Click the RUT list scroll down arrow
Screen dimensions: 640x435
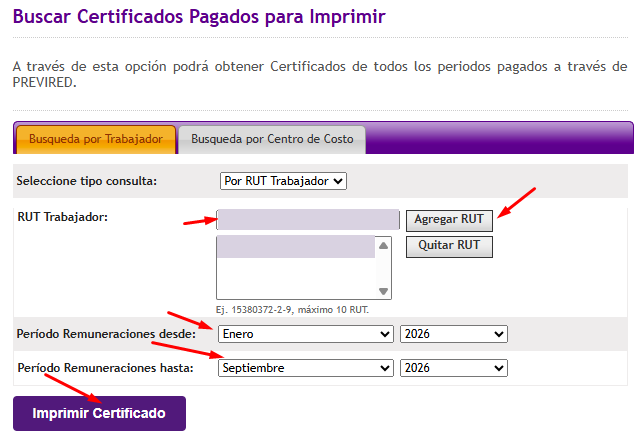pyautogui.click(x=383, y=291)
